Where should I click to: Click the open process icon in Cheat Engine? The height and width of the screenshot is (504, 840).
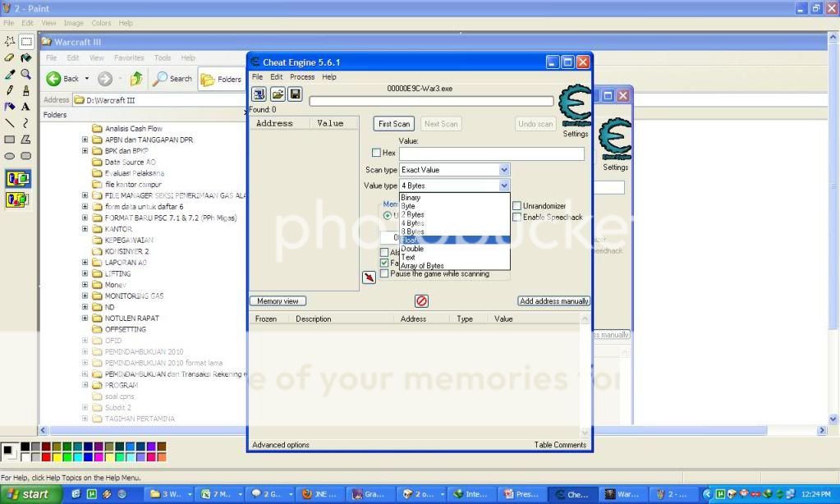pos(259,94)
